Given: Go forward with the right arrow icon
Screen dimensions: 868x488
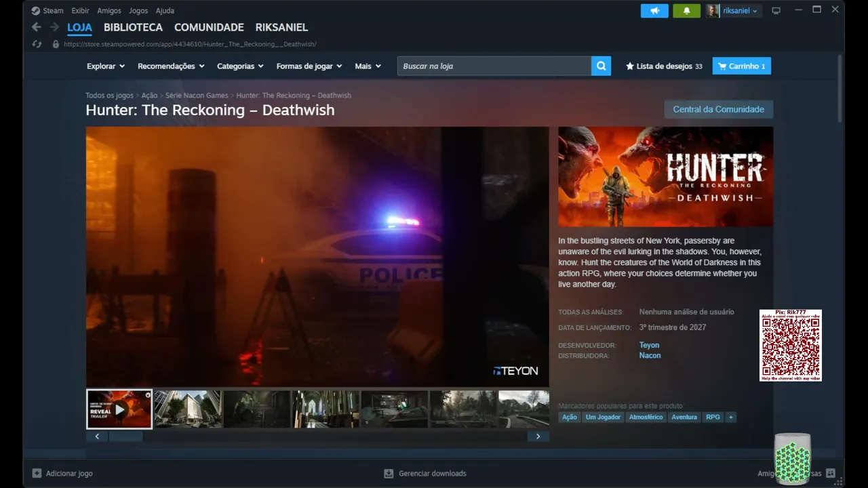Looking at the screenshot, I should click(x=54, y=27).
